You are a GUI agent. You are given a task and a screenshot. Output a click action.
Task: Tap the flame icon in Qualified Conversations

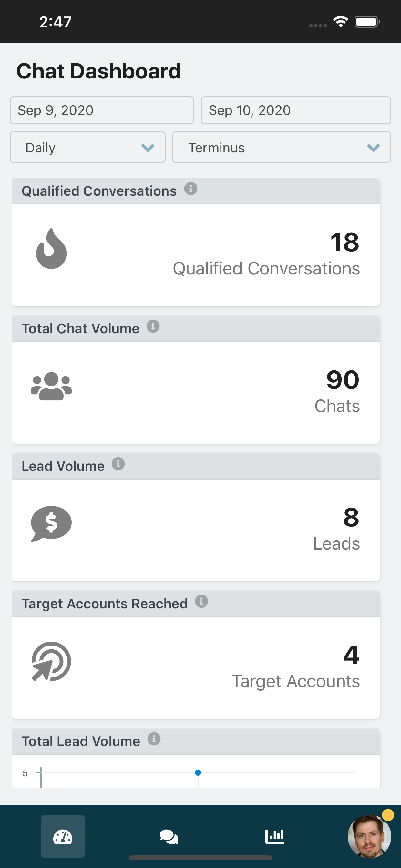pyautogui.click(x=51, y=249)
